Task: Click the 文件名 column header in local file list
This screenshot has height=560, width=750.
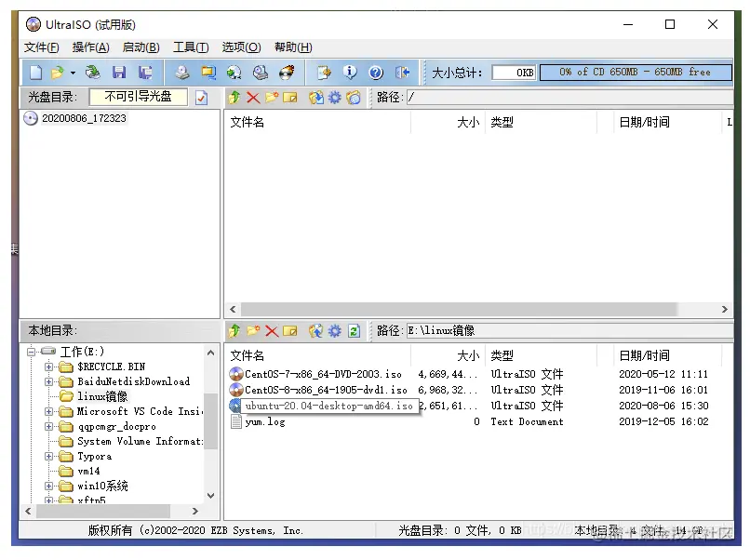Action: tap(317, 355)
